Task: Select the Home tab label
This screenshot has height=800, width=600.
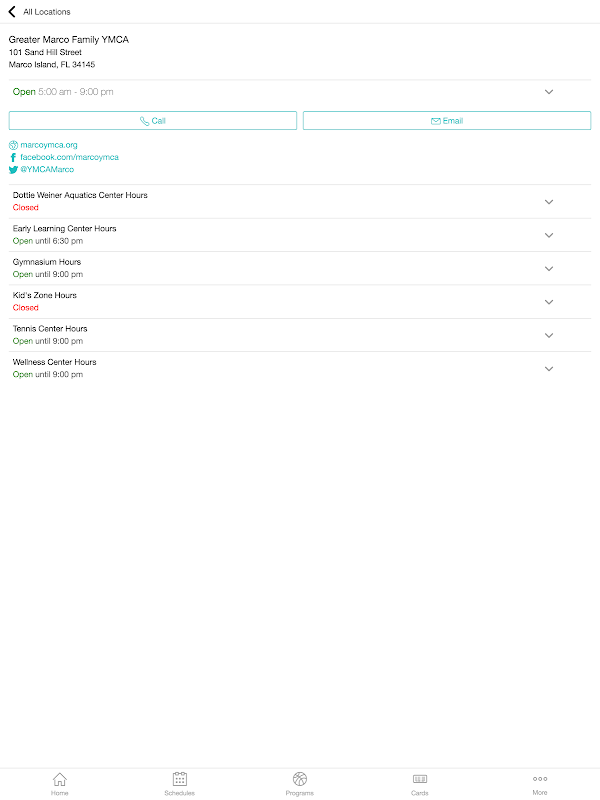Action: 60,793
